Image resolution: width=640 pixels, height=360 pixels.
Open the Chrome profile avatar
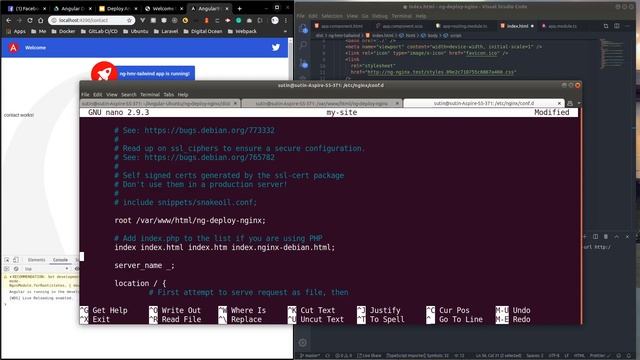275,20
